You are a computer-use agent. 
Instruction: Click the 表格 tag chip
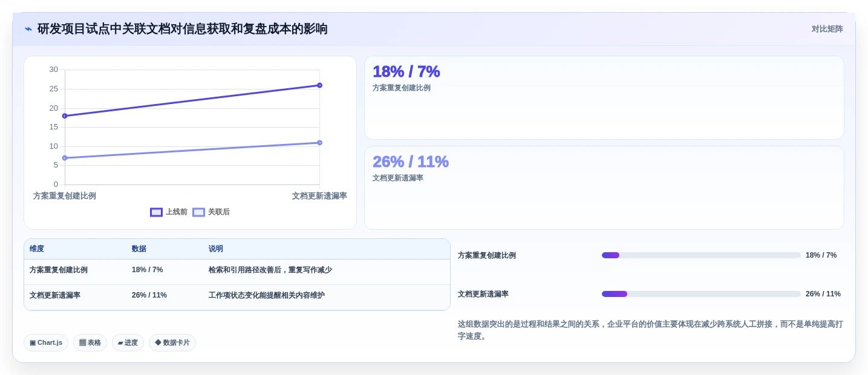point(90,343)
